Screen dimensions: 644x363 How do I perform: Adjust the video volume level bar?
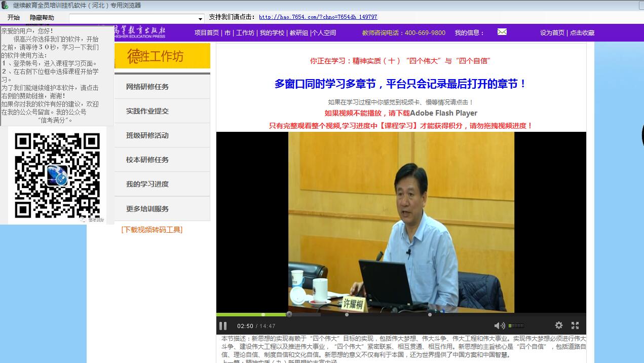pos(516,325)
